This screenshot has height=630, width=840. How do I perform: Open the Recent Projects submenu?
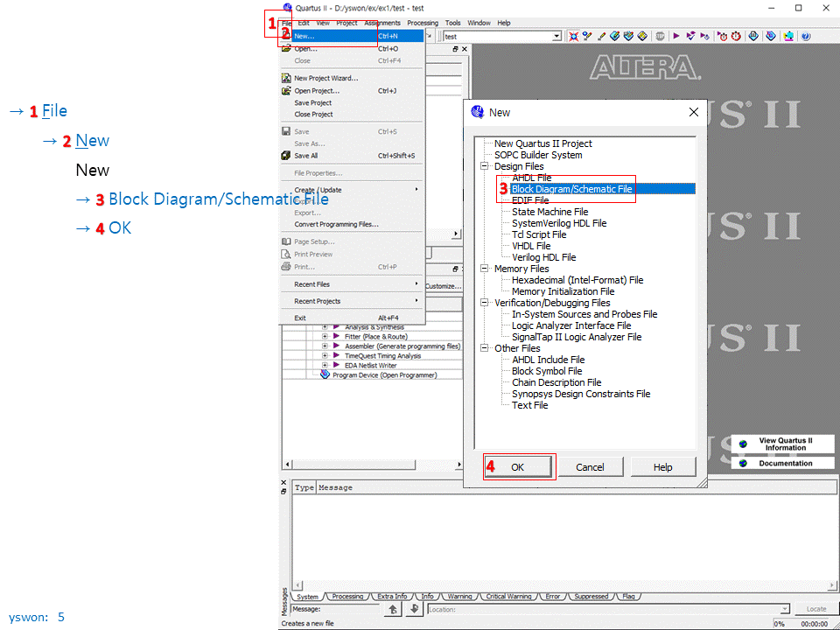coord(352,301)
